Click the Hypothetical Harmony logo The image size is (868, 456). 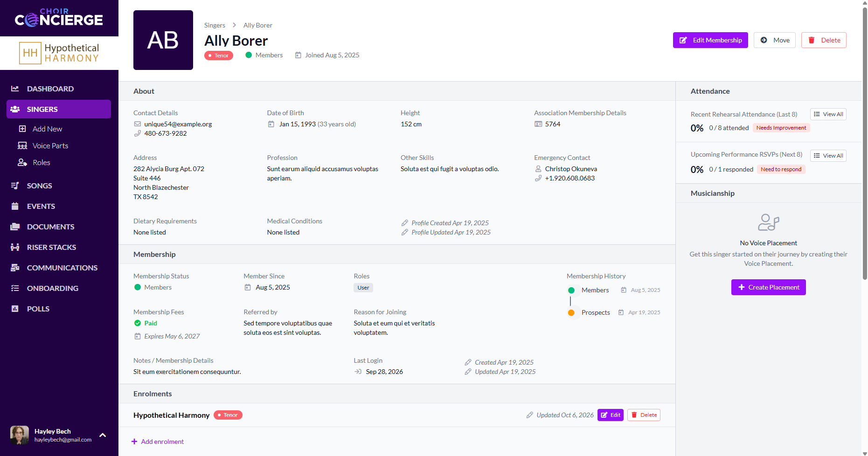tap(59, 53)
